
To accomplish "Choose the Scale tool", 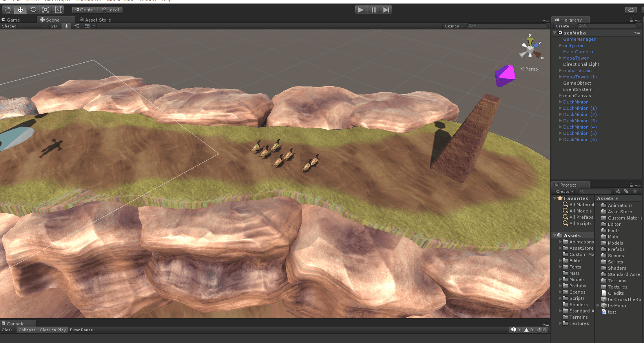I will pos(46,10).
